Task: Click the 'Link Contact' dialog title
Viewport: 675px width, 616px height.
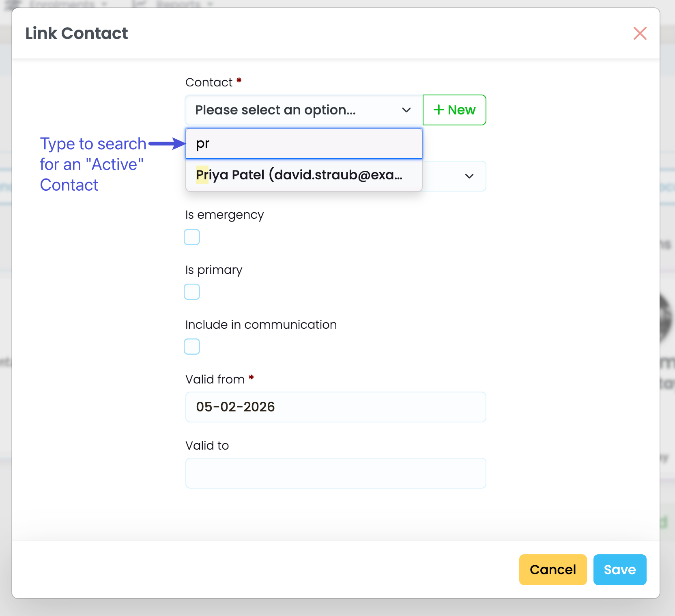Action: click(x=77, y=33)
